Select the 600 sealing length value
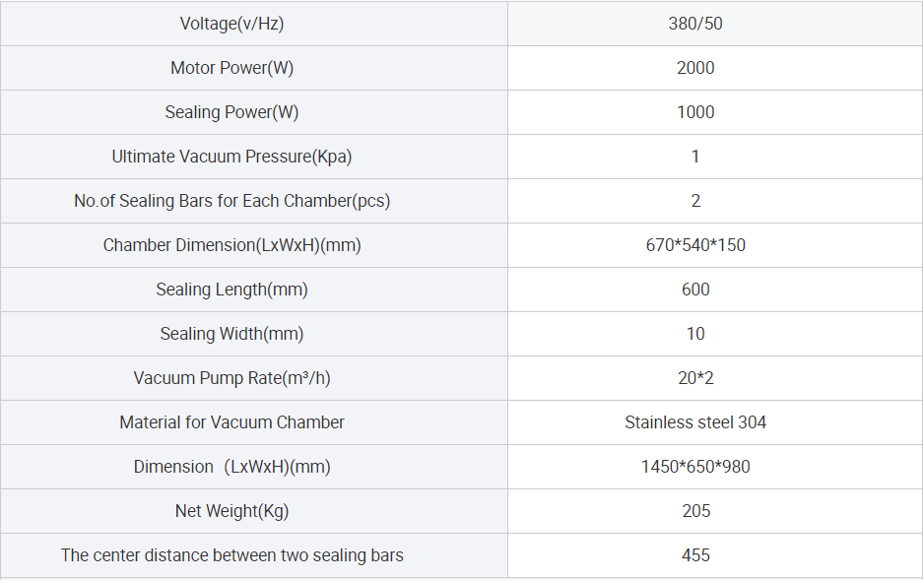 (x=695, y=290)
